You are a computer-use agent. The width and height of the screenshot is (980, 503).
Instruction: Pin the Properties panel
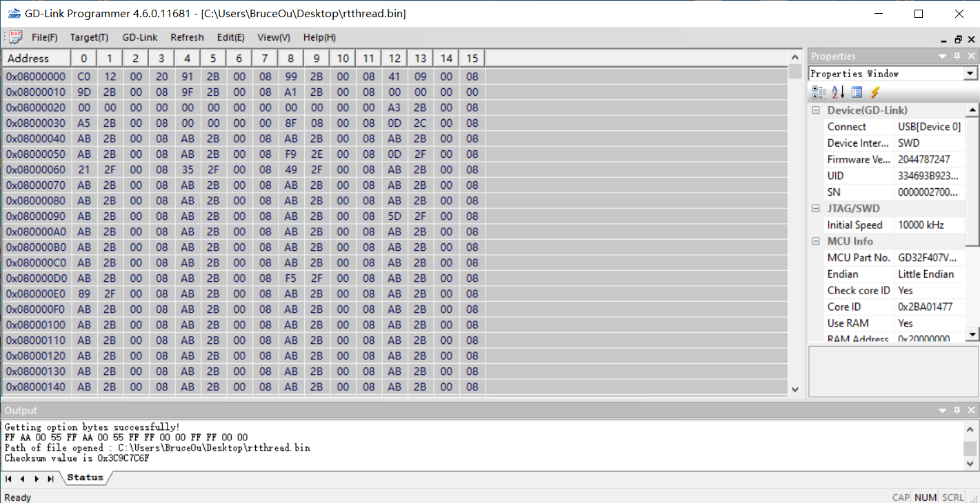point(957,56)
